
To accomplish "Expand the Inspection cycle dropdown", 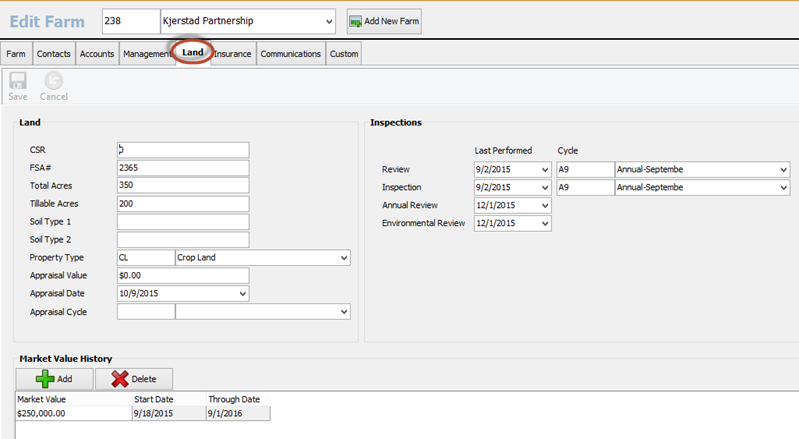I will pyautogui.click(x=783, y=187).
